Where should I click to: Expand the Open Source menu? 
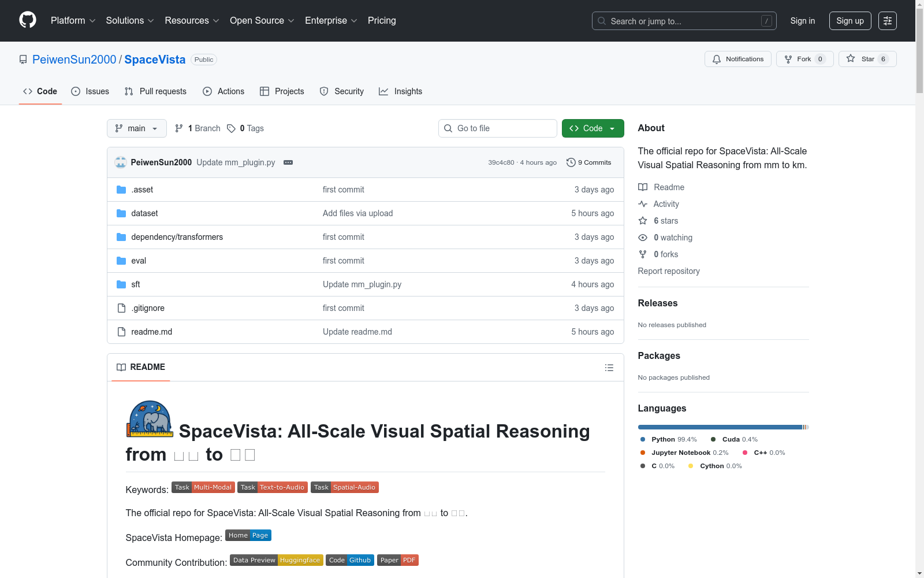tap(262, 21)
